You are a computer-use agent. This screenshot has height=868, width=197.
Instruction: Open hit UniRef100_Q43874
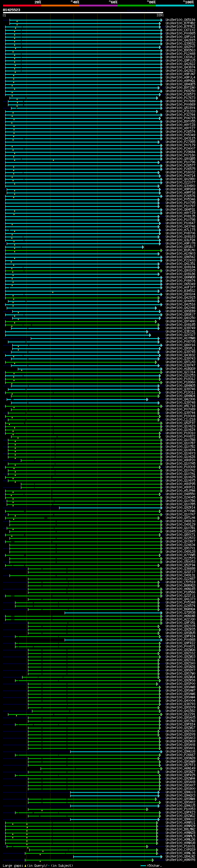click(x=180, y=67)
